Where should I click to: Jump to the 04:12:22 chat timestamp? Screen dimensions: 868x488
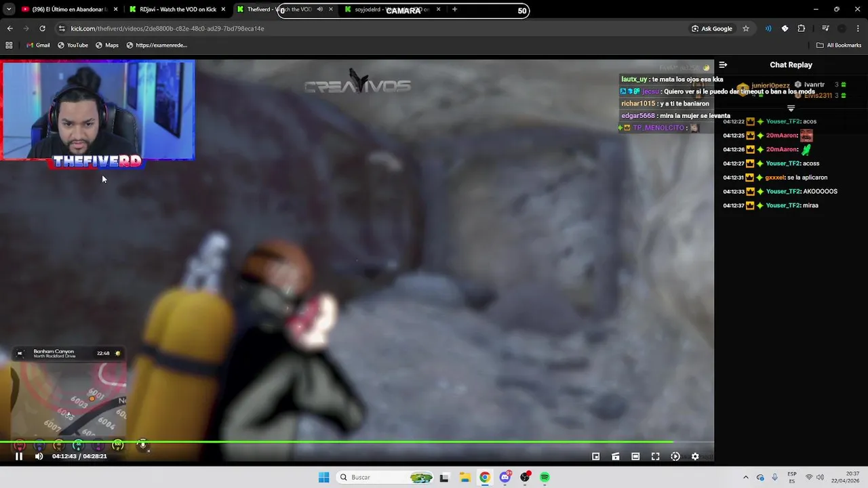click(734, 121)
